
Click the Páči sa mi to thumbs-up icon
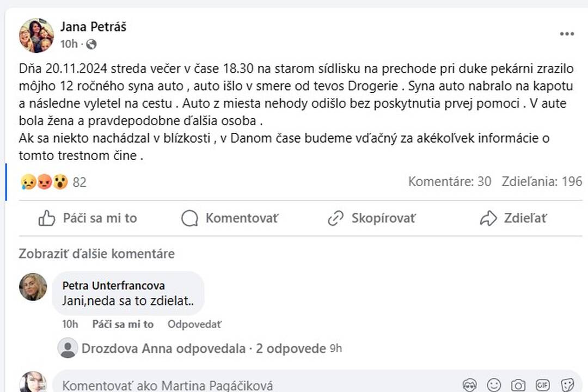click(x=47, y=218)
